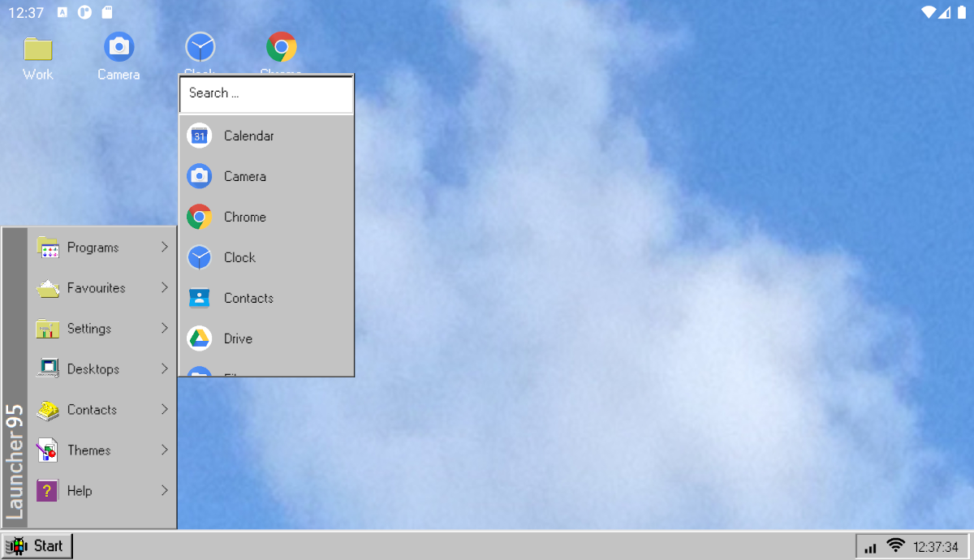
Task: Click the Clock app icon in list
Action: (200, 257)
